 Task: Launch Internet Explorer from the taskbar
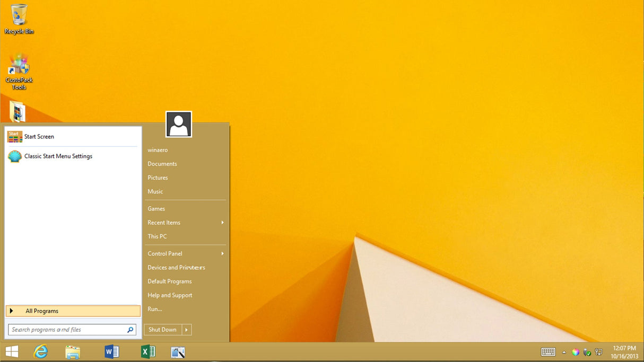coord(41,352)
